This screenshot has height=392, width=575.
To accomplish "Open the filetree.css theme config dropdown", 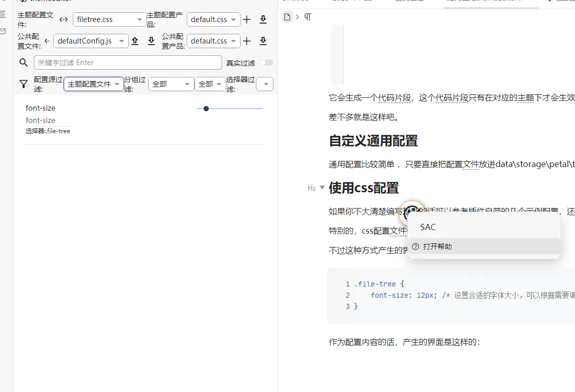I will [x=110, y=19].
